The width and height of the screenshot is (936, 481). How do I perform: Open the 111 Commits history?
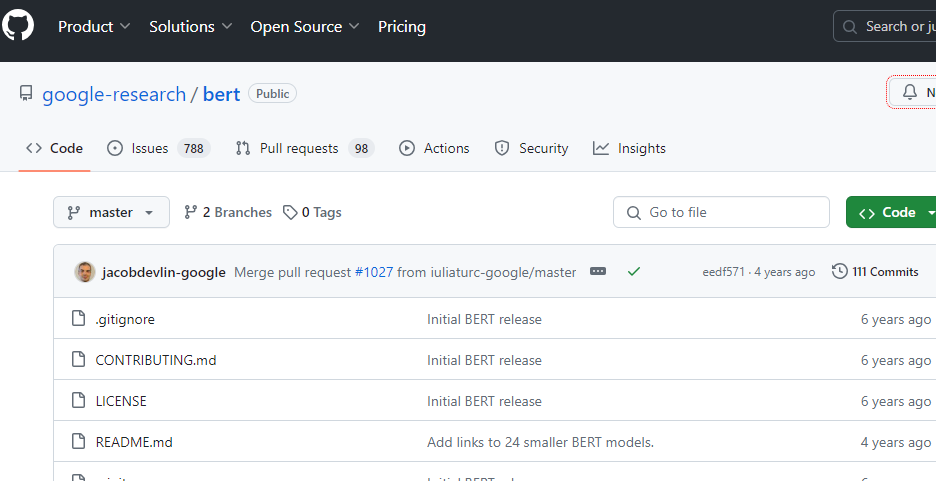[875, 271]
